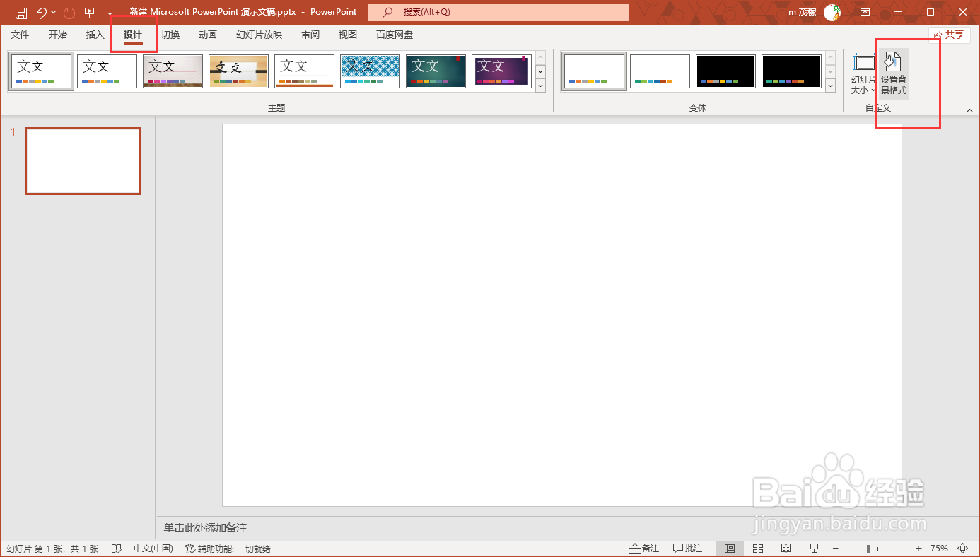
Task: Apply the blue patterned theme thumbnail
Action: (x=370, y=71)
